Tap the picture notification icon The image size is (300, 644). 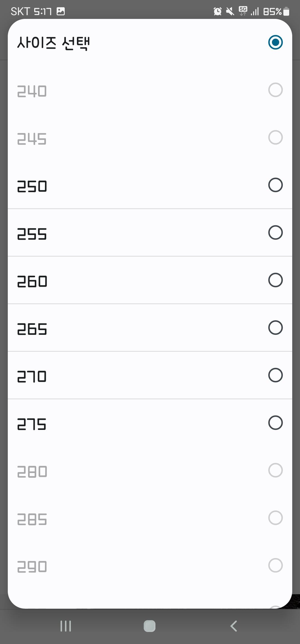61,11
